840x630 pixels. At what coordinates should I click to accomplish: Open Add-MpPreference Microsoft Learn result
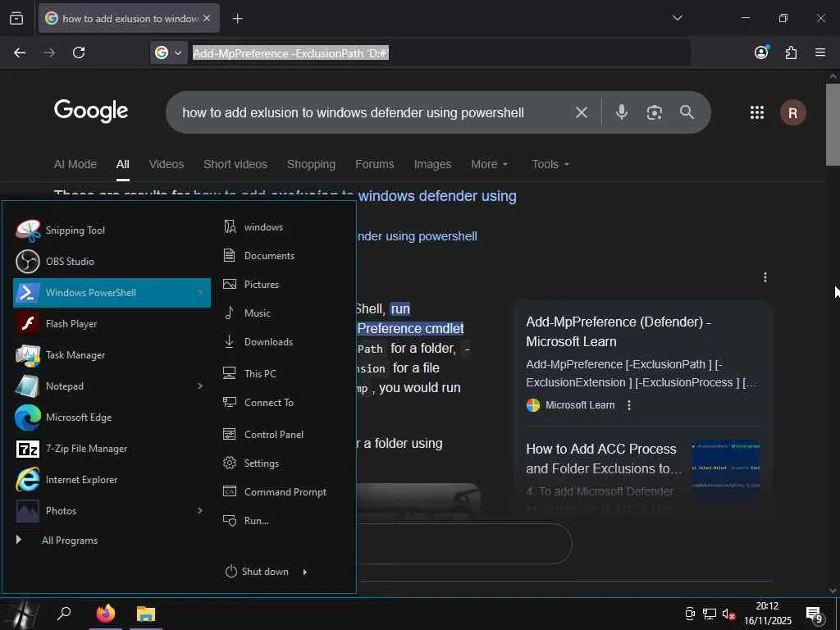pyautogui.click(x=619, y=331)
